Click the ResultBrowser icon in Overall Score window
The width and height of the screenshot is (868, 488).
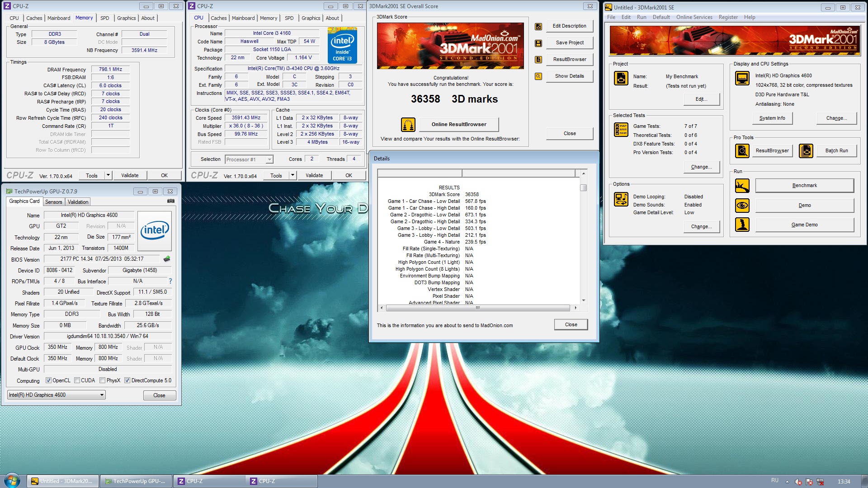[538, 59]
